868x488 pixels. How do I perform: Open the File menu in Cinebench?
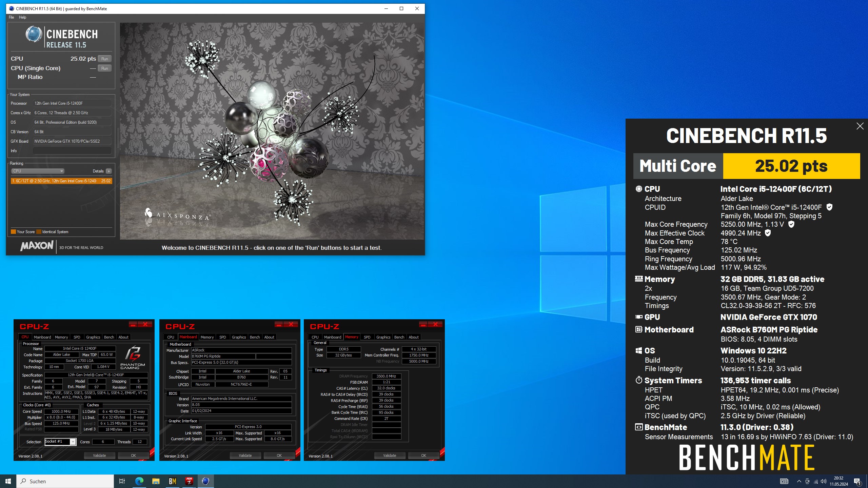(11, 17)
